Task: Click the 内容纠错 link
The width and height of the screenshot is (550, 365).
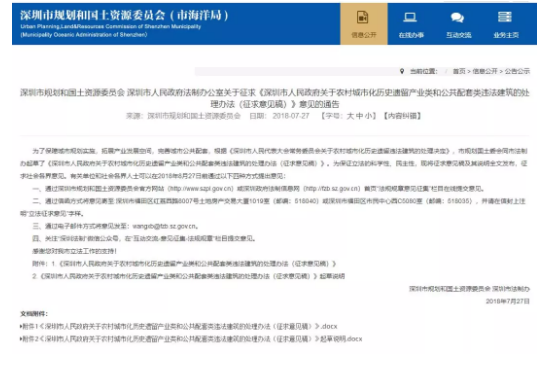Action: click(403, 116)
